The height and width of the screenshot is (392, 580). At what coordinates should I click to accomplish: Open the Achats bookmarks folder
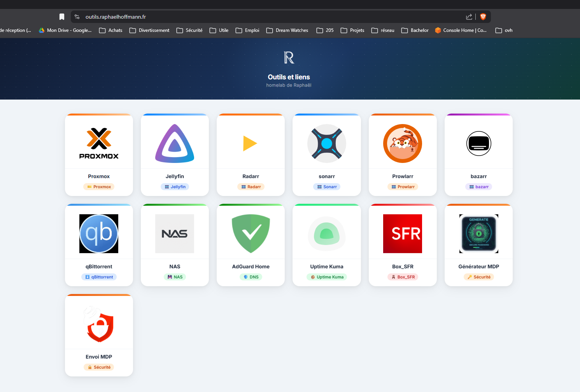111,30
